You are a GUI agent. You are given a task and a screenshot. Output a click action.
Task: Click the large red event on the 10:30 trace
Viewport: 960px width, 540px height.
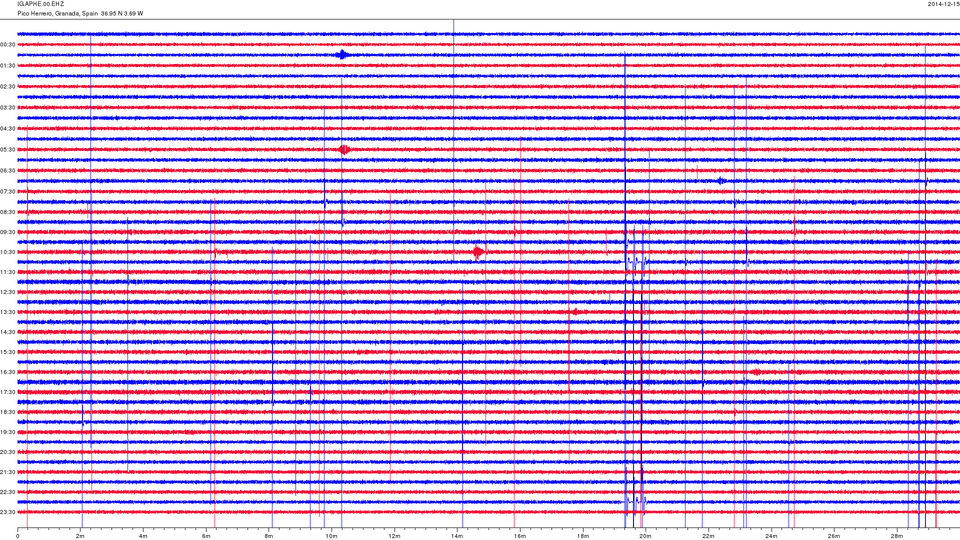tap(478, 252)
